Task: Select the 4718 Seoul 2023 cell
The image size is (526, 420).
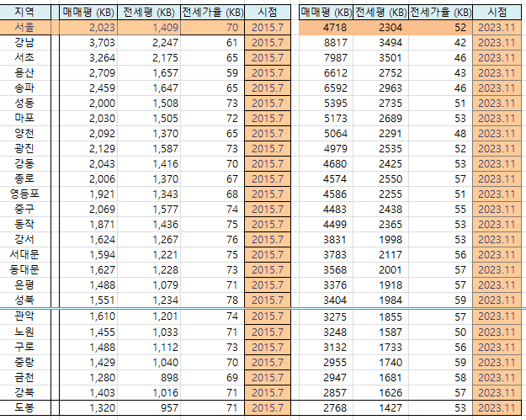Action: point(326,28)
